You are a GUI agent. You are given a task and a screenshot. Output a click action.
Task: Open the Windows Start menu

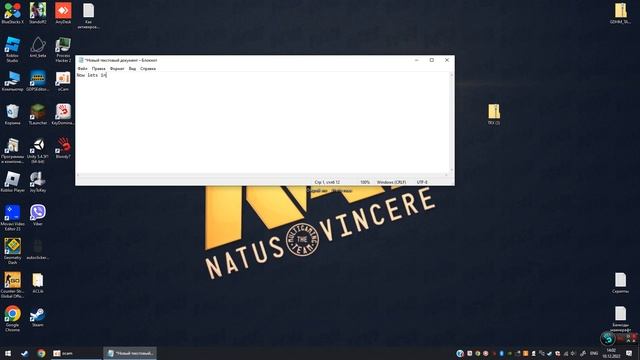point(8,353)
